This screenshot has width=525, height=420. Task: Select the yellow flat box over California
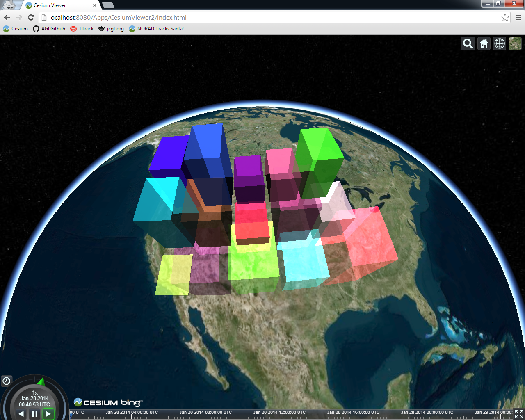[174, 274]
